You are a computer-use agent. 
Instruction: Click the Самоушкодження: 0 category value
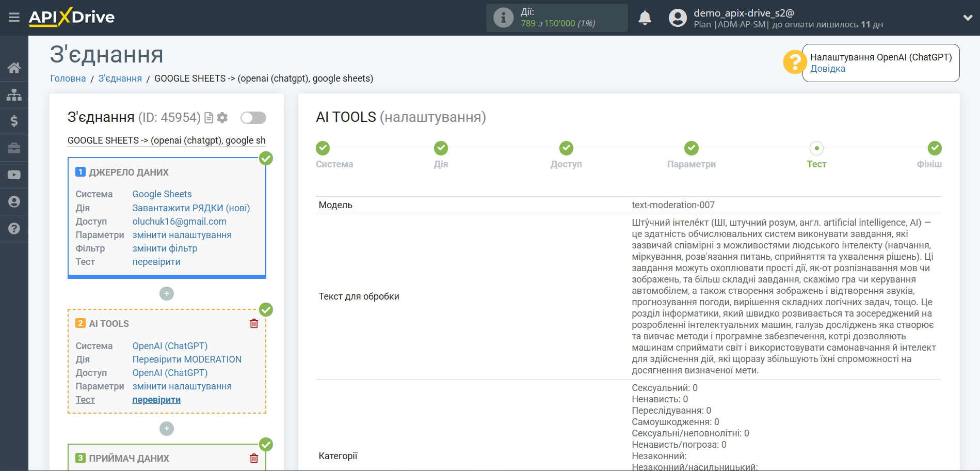tap(676, 422)
